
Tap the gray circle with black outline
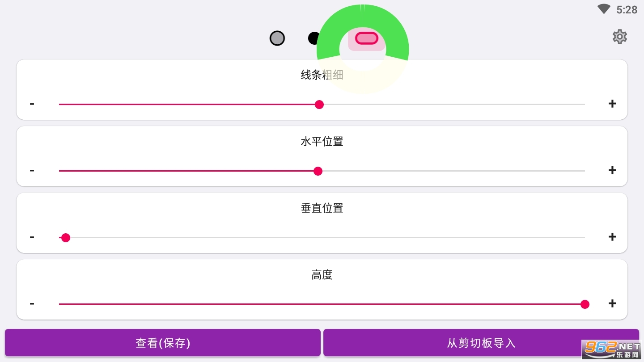click(x=277, y=38)
